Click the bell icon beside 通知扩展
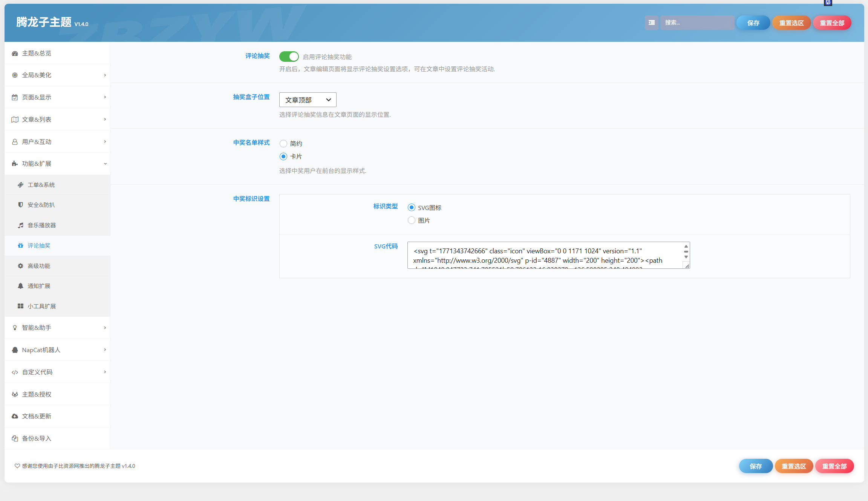The image size is (868, 501). (x=20, y=286)
